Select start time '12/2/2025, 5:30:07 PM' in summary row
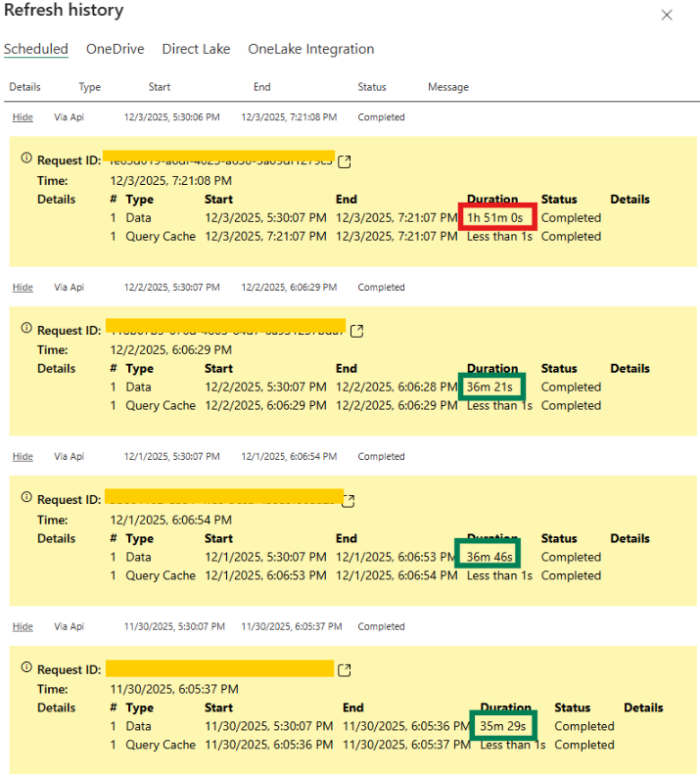The width and height of the screenshot is (700, 774). pyautogui.click(x=172, y=287)
